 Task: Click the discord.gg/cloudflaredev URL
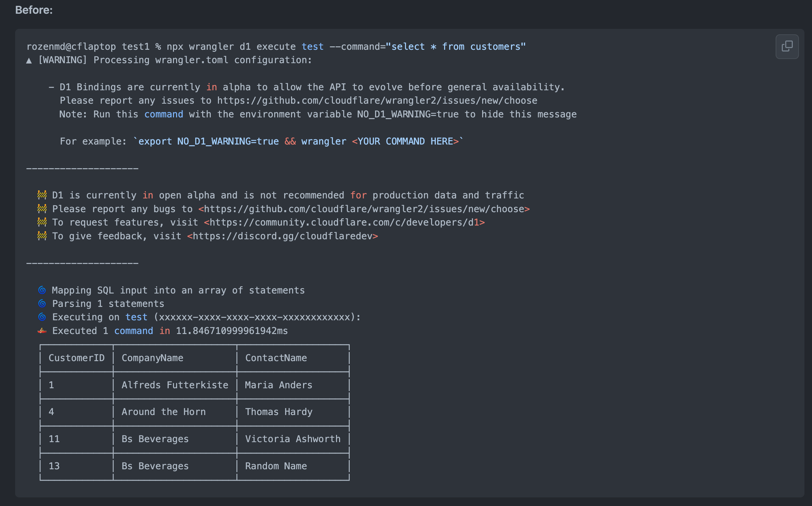(282, 236)
